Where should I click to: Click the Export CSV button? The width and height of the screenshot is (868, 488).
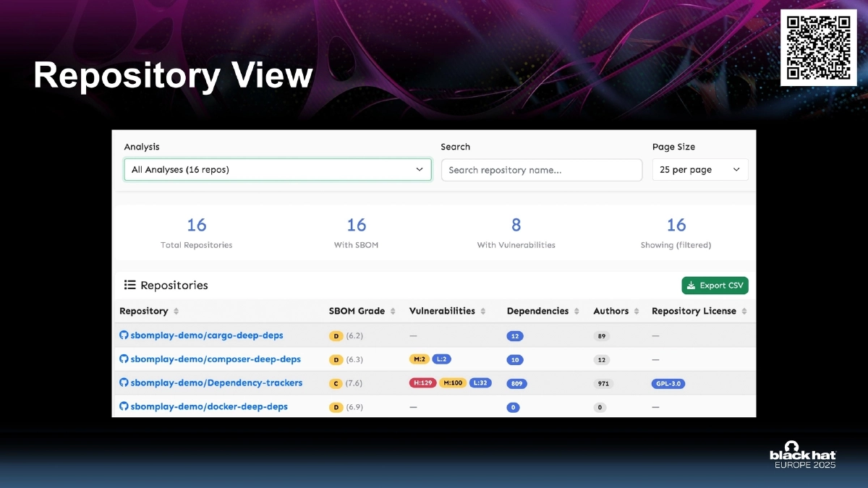point(715,286)
